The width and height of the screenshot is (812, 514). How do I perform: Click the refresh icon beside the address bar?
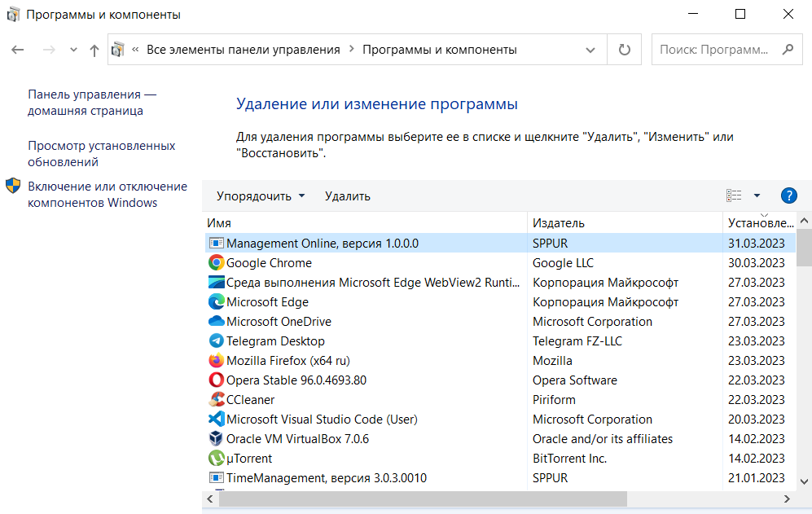tap(625, 50)
